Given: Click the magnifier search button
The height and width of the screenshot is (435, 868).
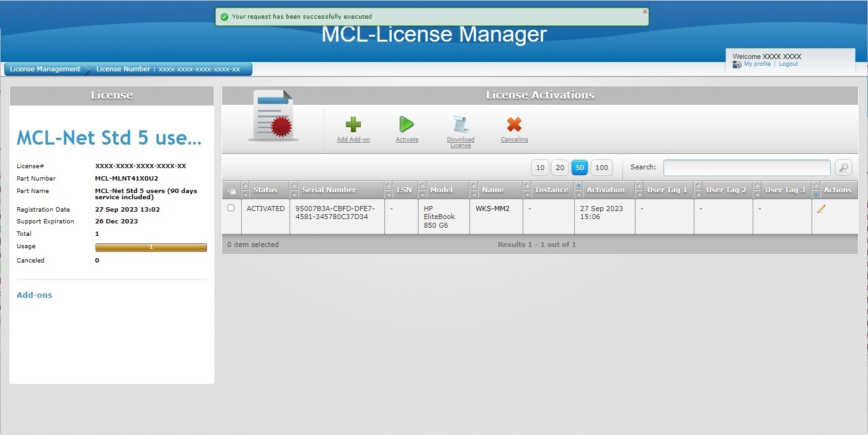Looking at the screenshot, I should (843, 168).
